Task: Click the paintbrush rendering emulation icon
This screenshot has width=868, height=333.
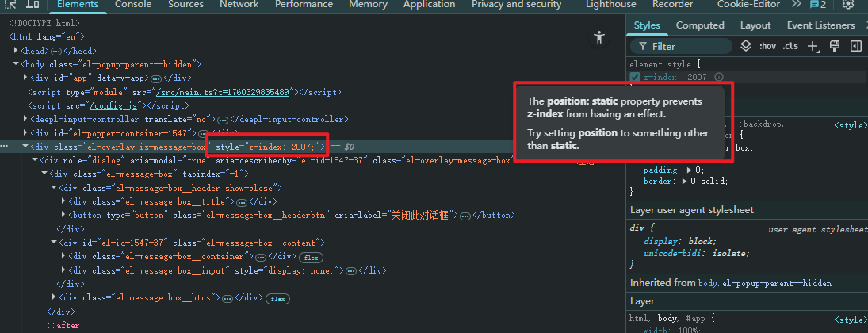Action: (x=835, y=46)
